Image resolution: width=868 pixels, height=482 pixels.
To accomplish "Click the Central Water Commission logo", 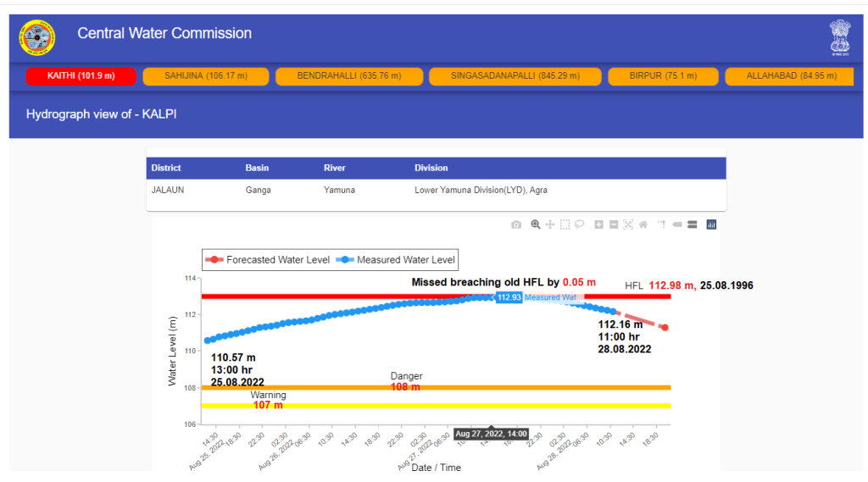I will pos(37,36).
